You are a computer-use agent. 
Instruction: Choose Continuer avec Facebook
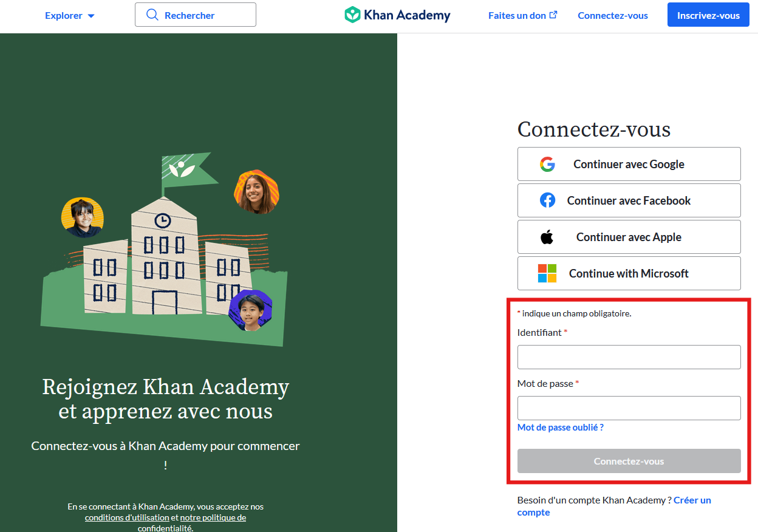(629, 200)
